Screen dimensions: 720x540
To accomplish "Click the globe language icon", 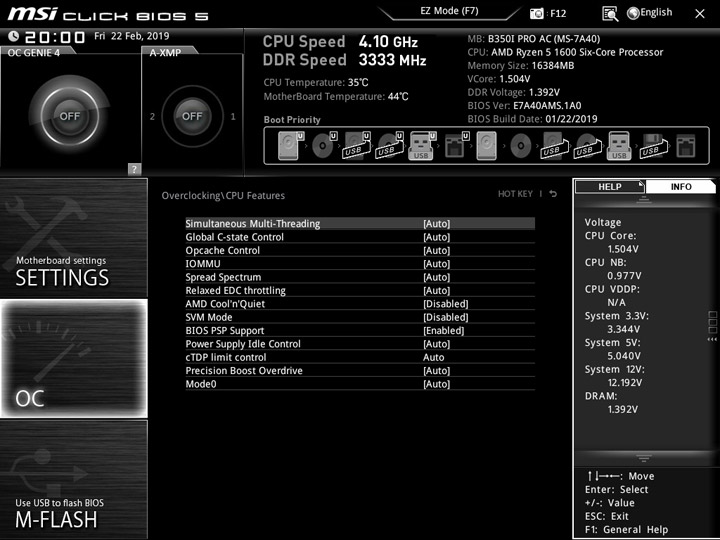I will coord(633,13).
